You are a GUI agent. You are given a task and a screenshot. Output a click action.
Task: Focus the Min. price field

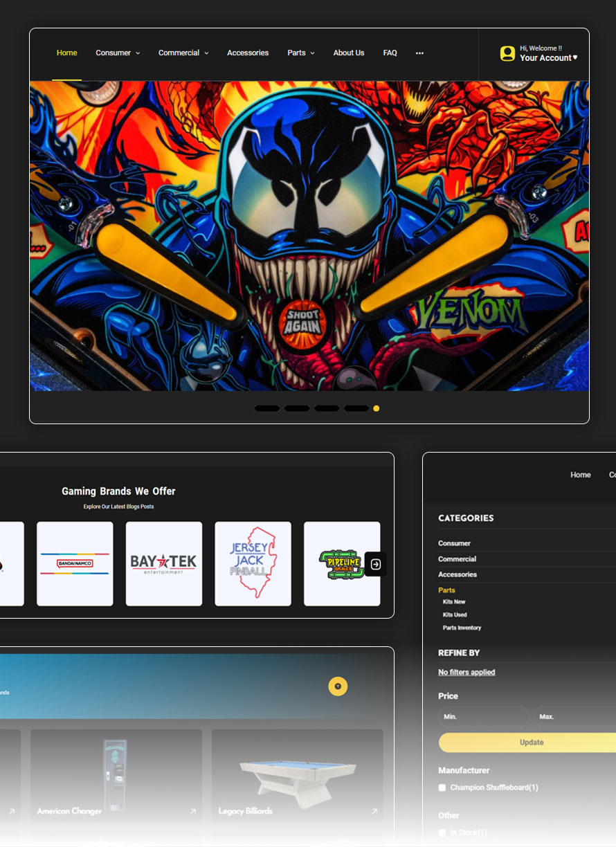[484, 716]
